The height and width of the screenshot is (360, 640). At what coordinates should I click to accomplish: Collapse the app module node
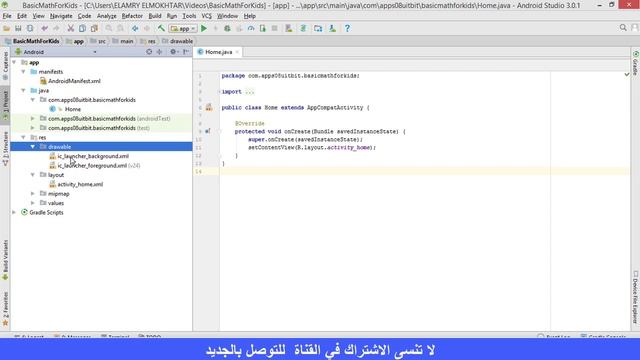point(14,62)
